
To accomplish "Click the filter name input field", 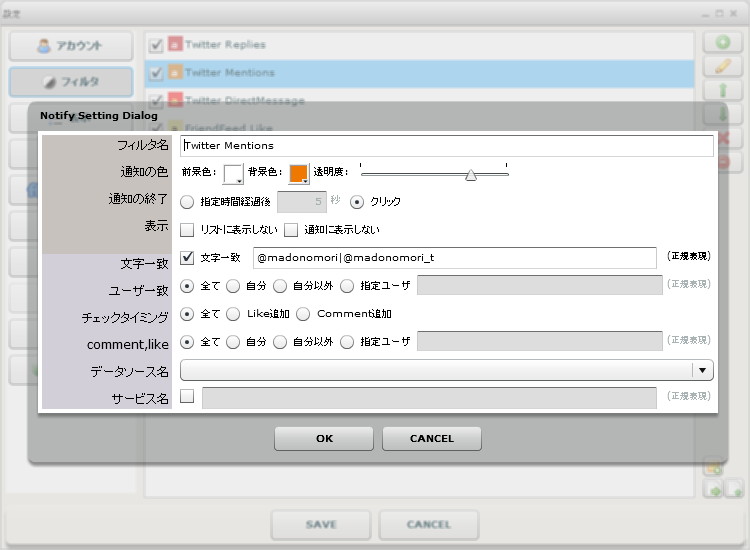I will click(447, 145).
